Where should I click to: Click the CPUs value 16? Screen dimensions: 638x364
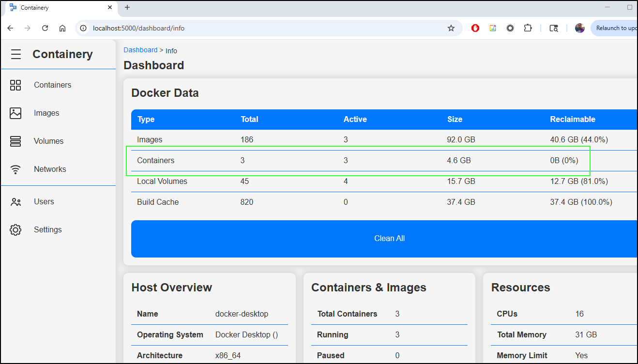(580, 314)
